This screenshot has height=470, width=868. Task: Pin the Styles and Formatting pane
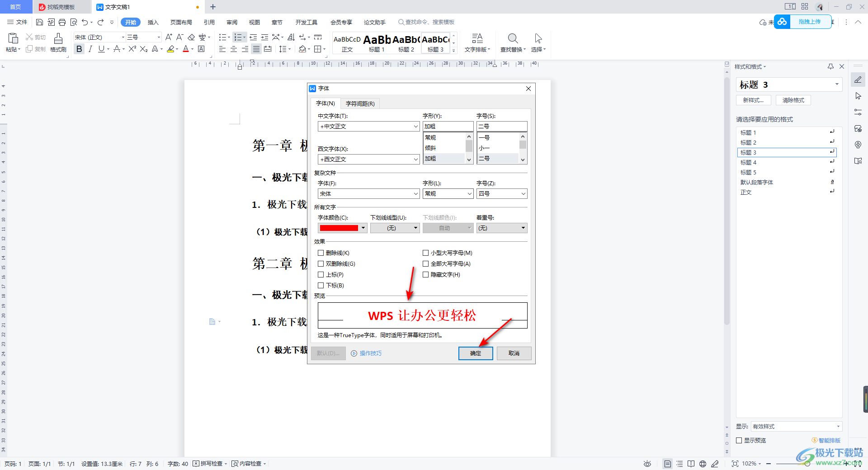(x=830, y=66)
